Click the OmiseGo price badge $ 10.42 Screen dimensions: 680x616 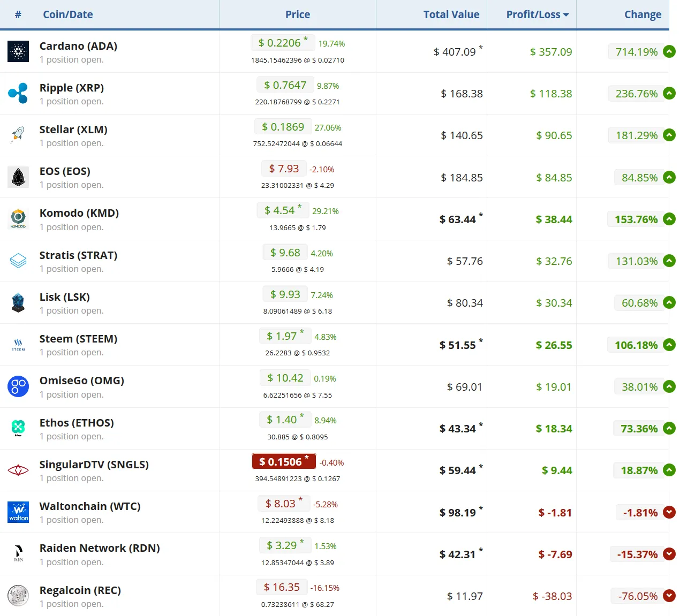click(x=285, y=378)
